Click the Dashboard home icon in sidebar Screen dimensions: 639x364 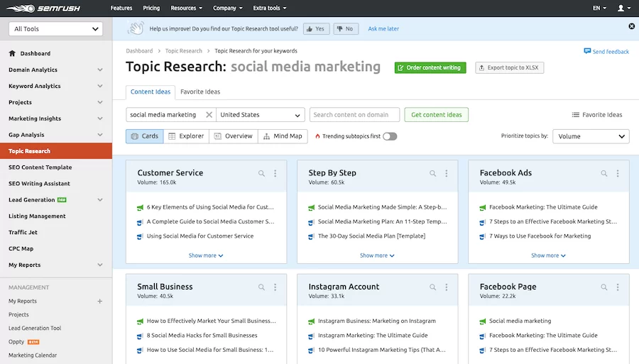[12, 53]
